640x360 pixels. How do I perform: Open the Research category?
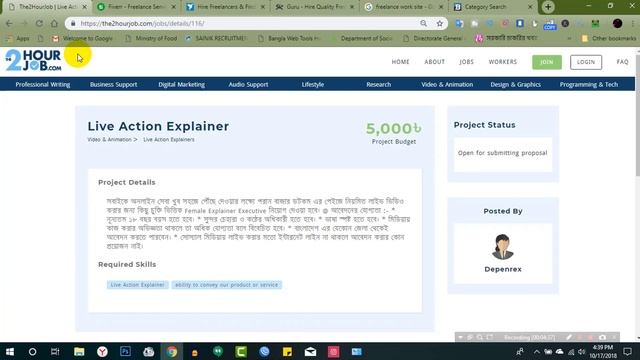pyautogui.click(x=378, y=84)
